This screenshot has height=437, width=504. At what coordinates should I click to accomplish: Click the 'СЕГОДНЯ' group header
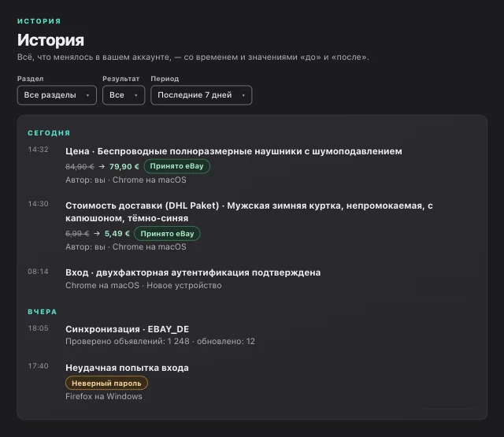point(49,133)
